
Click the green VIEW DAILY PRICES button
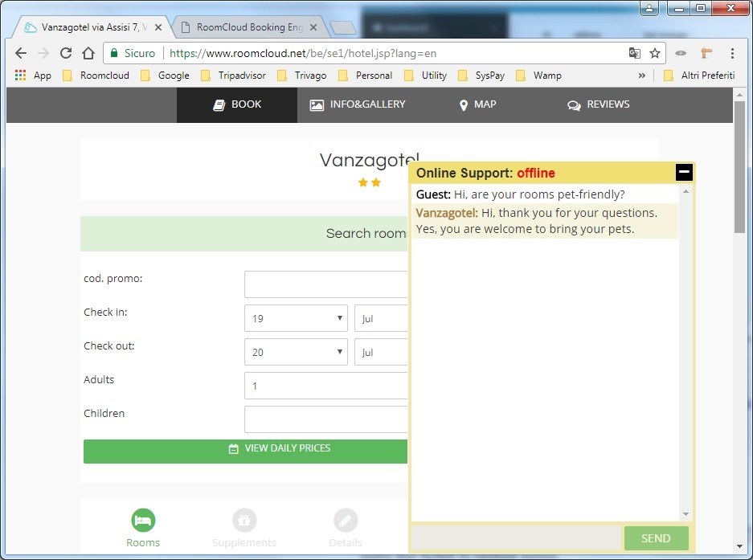coord(245,451)
